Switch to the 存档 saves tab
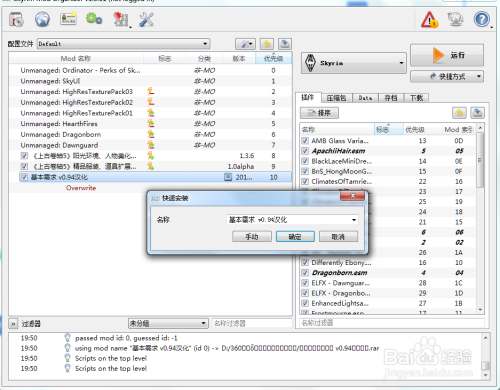 [x=391, y=98]
